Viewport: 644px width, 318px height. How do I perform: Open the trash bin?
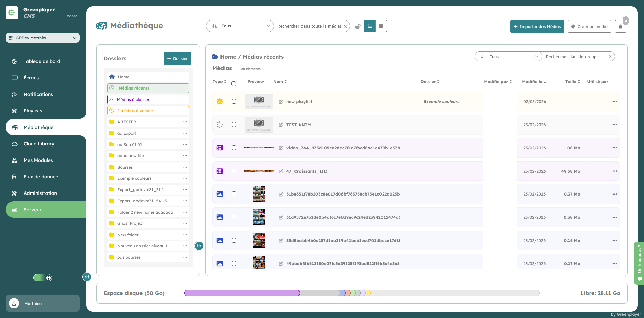[x=620, y=26]
